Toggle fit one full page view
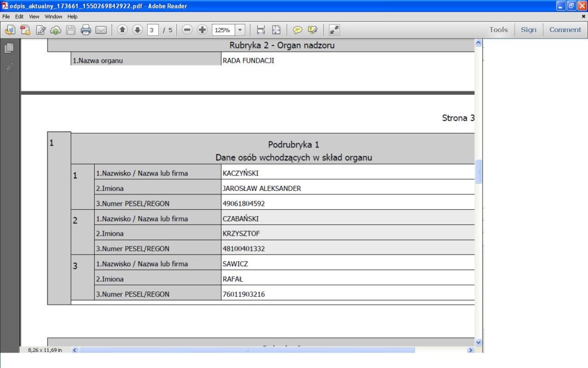Screen dimensions: 588x368 276,30
